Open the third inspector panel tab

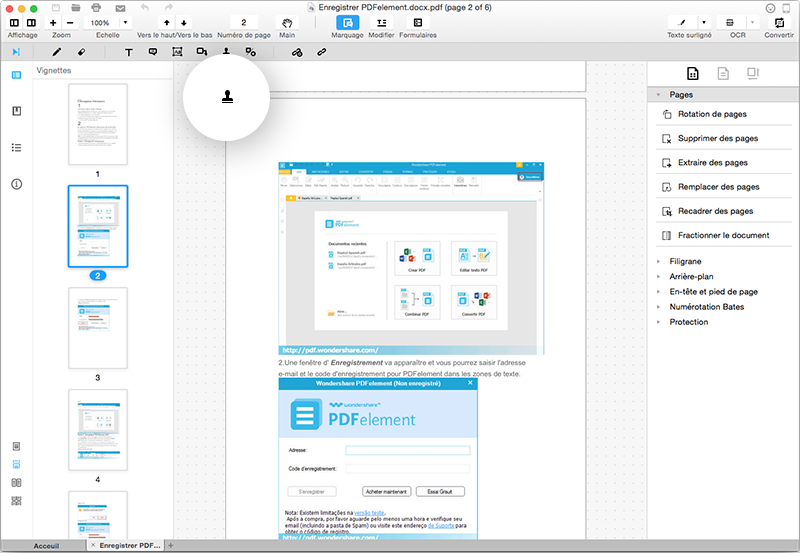click(753, 74)
